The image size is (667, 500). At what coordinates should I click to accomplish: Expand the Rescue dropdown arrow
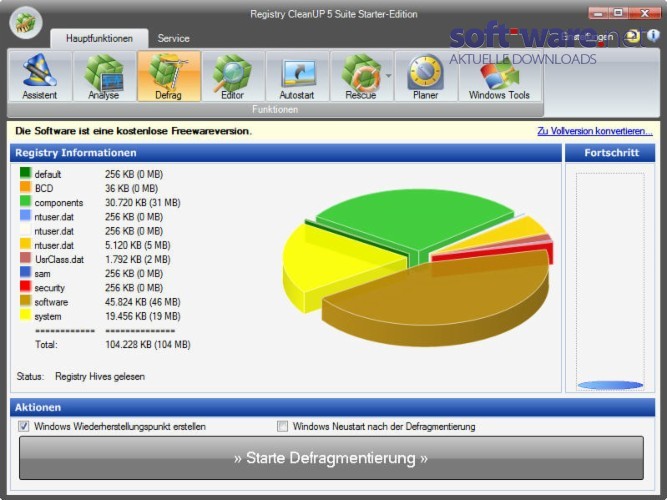click(388, 76)
